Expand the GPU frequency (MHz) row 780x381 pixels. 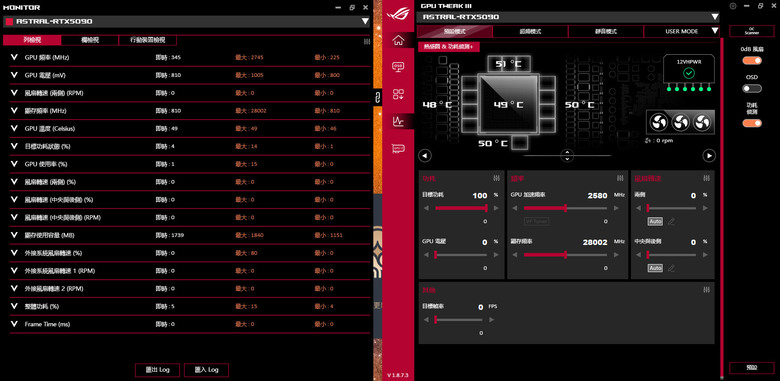pyautogui.click(x=14, y=57)
